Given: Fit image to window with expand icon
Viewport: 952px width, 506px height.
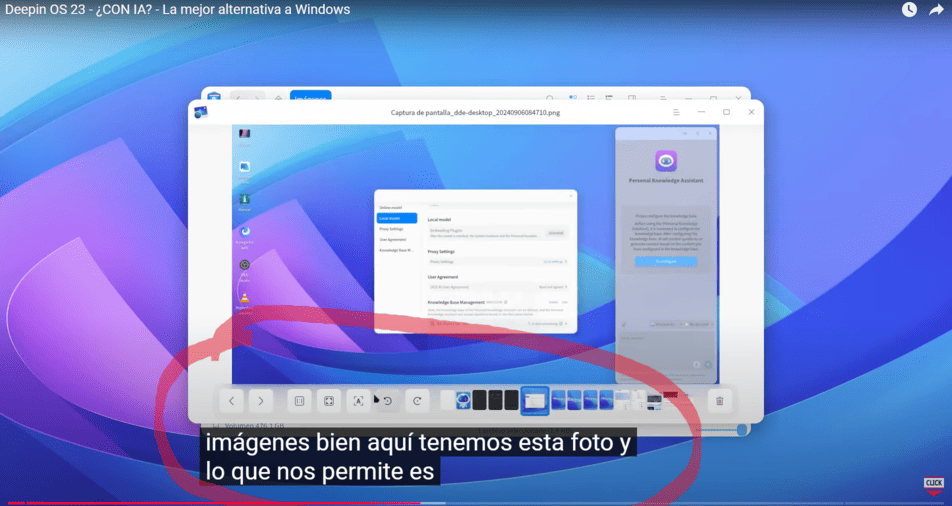Looking at the screenshot, I should coord(328,401).
